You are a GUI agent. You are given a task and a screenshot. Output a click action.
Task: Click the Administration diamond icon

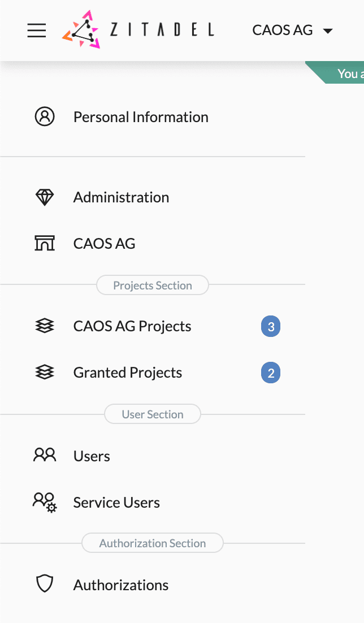[45, 197]
